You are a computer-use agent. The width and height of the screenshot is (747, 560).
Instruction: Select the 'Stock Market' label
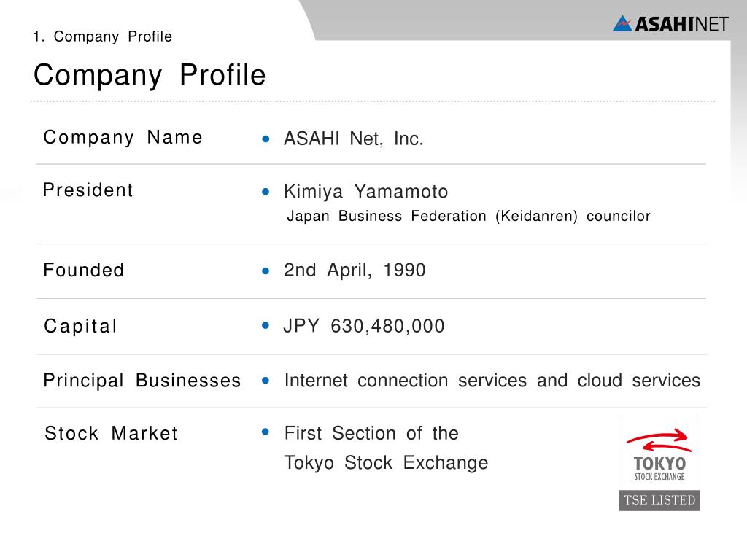(111, 433)
